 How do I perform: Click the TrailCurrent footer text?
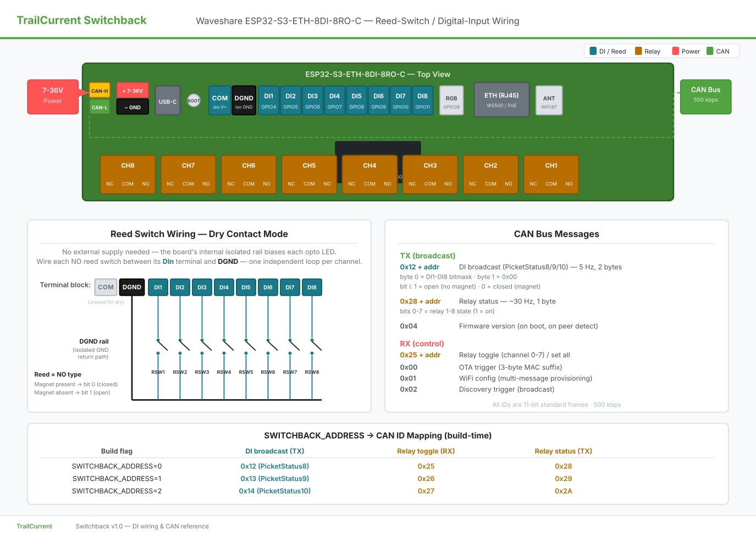click(x=34, y=526)
